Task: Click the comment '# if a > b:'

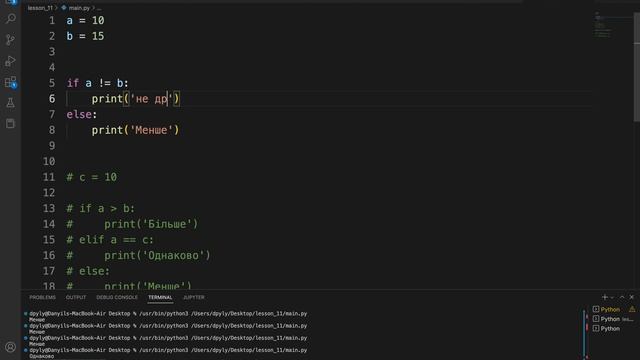Action: [101, 208]
